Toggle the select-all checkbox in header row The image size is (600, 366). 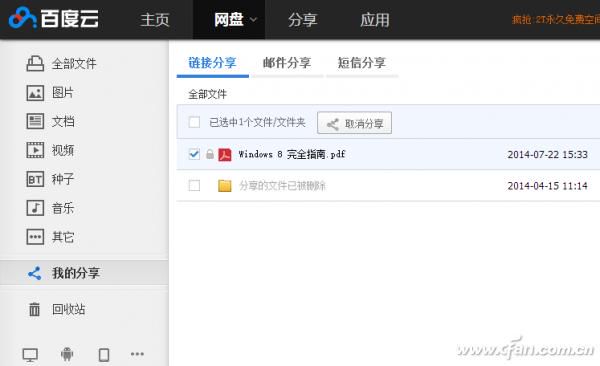(194, 123)
